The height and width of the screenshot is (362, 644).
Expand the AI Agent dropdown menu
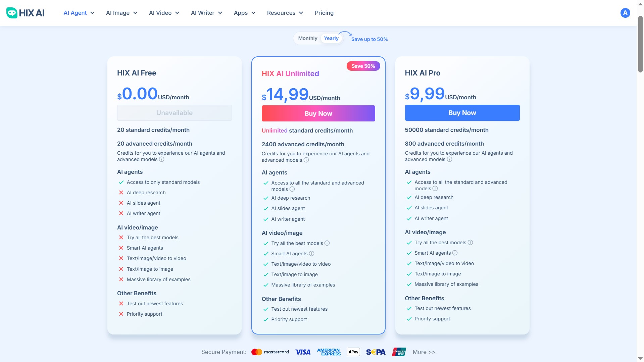79,13
